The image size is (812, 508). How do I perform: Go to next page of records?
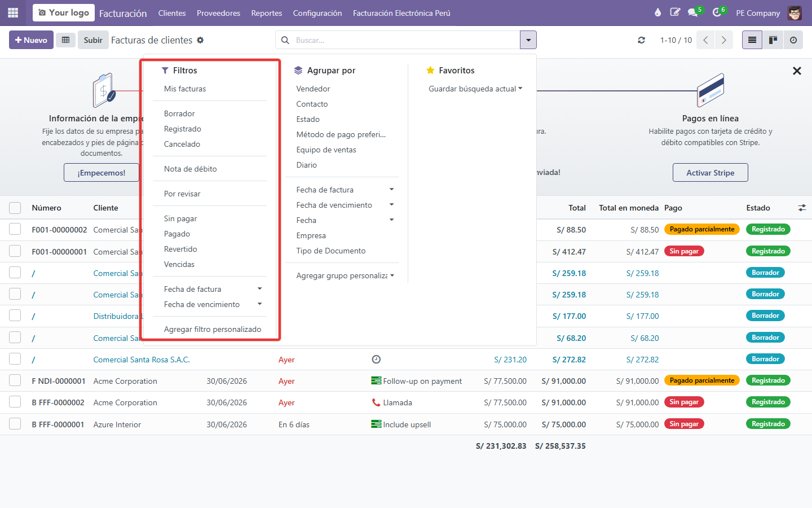coord(724,40)
